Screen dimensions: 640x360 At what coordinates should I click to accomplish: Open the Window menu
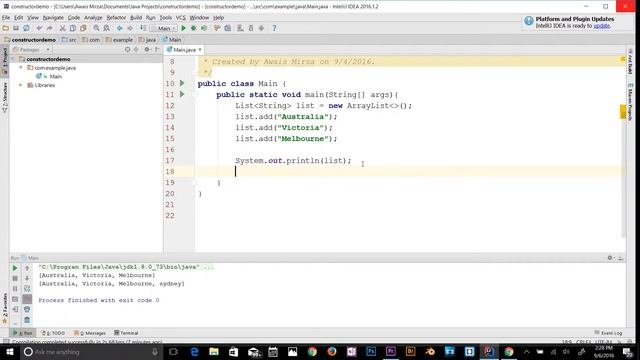tap(199, 18)
